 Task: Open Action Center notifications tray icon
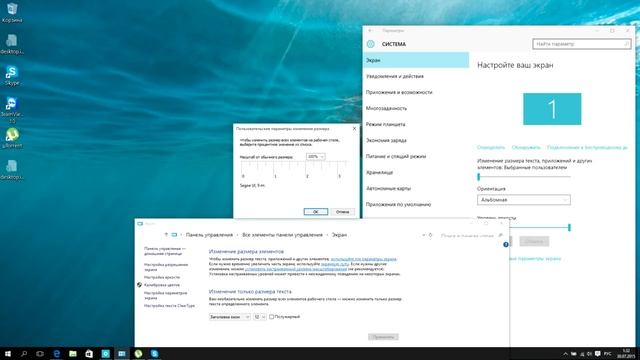coord(598,354)
